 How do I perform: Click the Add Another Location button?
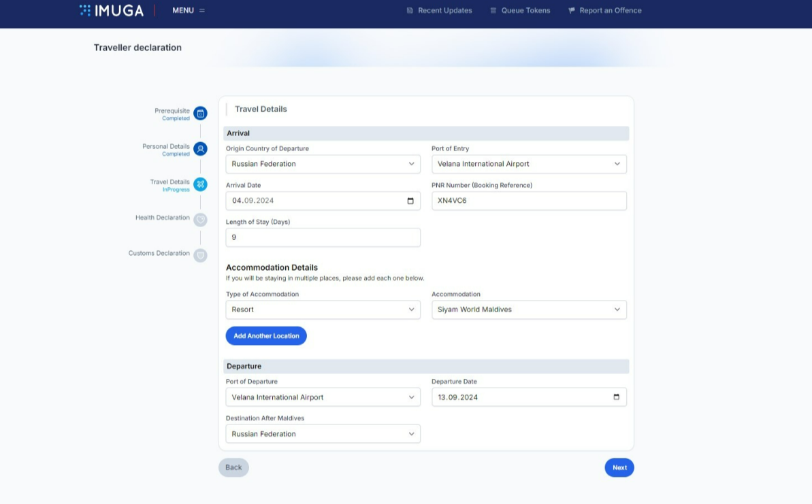[x=266, y=336]
